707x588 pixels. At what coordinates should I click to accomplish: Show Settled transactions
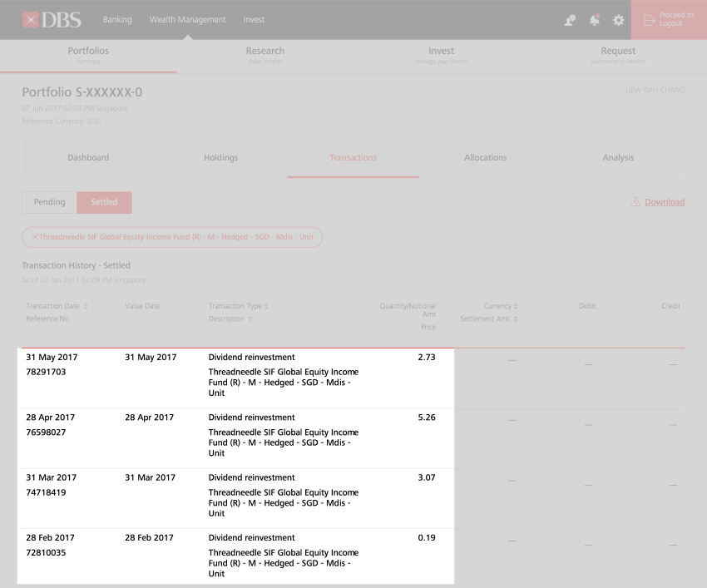(x=104, y=202)
